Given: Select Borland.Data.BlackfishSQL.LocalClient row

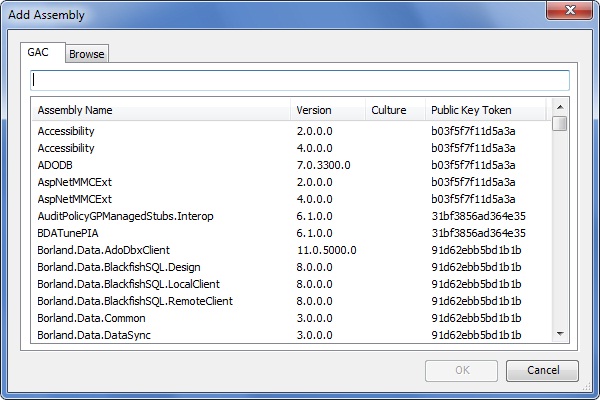Looking at the screenshot, I should pos(291,284).
